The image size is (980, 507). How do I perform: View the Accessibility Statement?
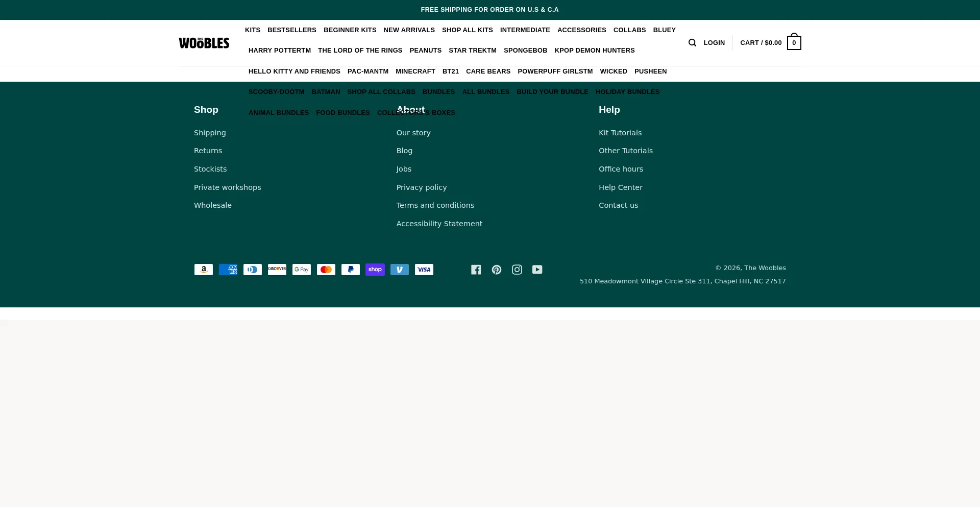439,224
